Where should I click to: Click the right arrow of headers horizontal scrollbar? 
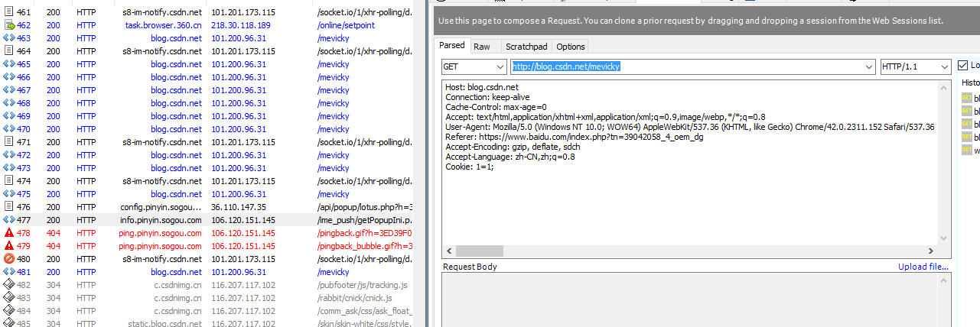[930, 251]
